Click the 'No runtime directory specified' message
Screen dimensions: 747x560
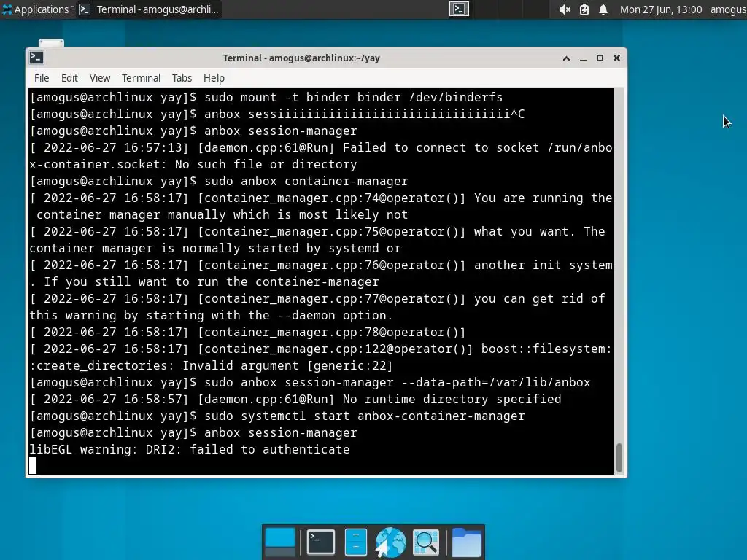[452, 399]
